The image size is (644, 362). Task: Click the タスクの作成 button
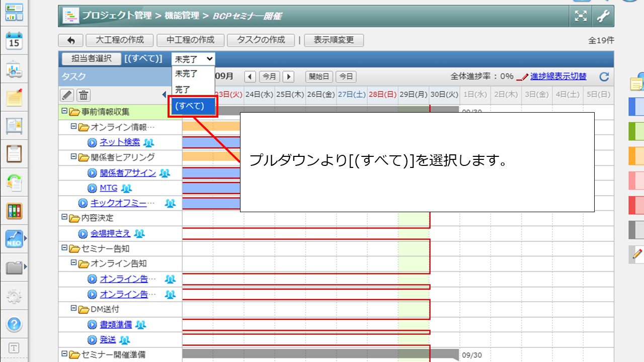[261, 40]
